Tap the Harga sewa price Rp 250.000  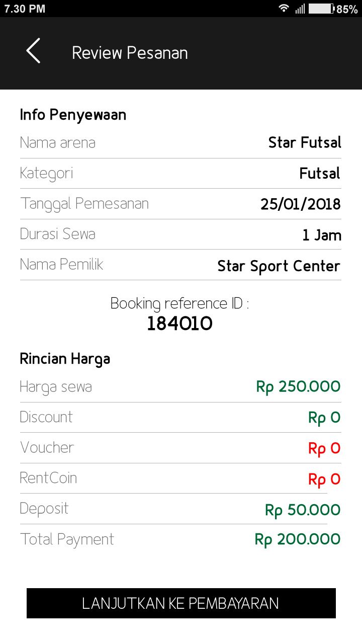pyautogui.click(x=298, y=387)
